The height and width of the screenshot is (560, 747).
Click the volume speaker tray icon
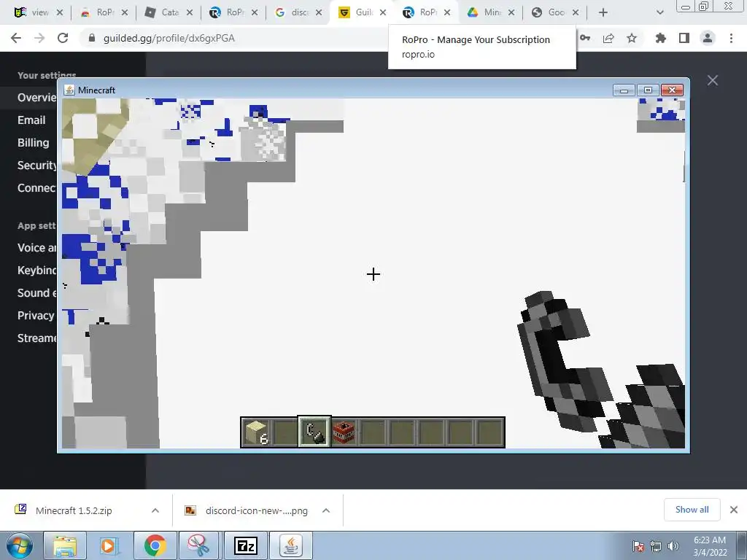tap(673, 546)
